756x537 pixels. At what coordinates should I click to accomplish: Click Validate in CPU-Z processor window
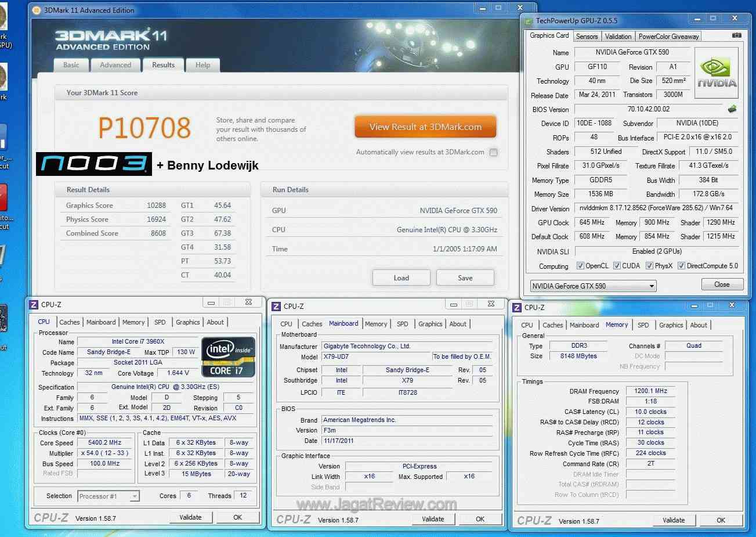click(190, 517)
